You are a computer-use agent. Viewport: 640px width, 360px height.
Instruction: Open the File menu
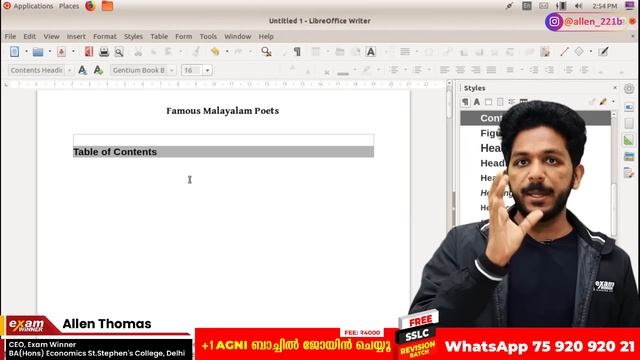click(x=10, y=36)
